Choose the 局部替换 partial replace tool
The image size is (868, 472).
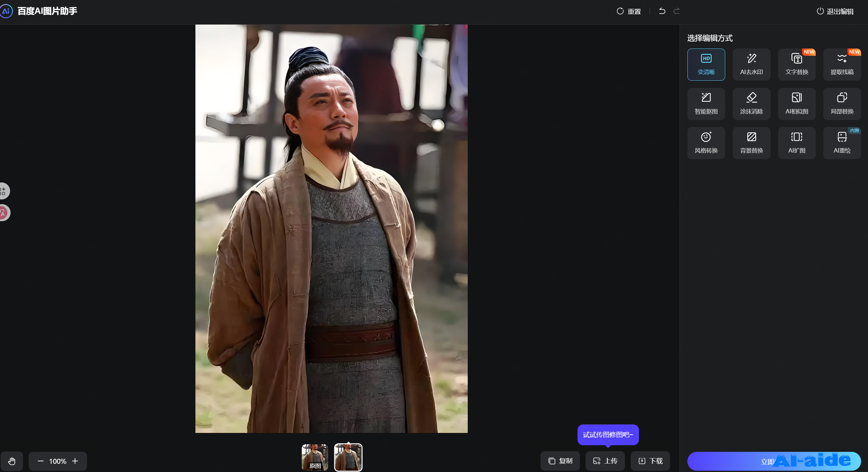(x=842, y=104)
